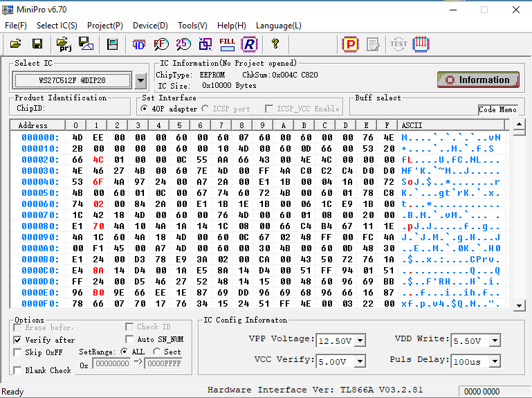Viewport: 532px width, 398px height.
Task: Expand the VDD Write dropdown
Action: (495, 341)
